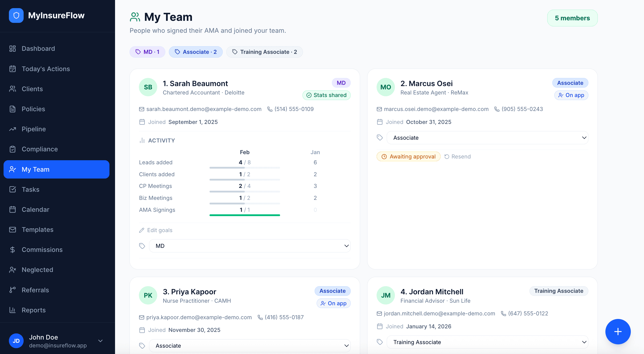The image size is (644, 354).
Task: Open Jordan Mitchell's Training Associate dropdown
Action: pyautogui.click(x=487, y=342)
